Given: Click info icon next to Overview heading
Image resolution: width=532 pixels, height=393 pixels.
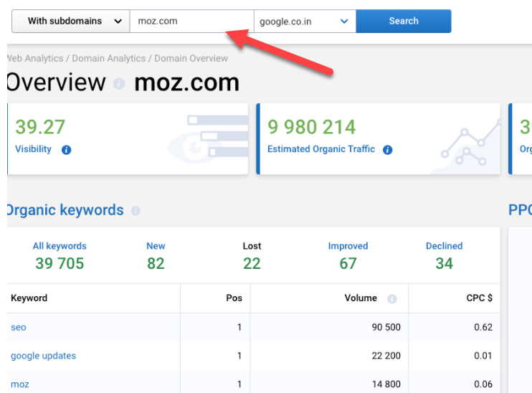Looking at the screenshot, I should pyautogui.click(x=119, y=83).
